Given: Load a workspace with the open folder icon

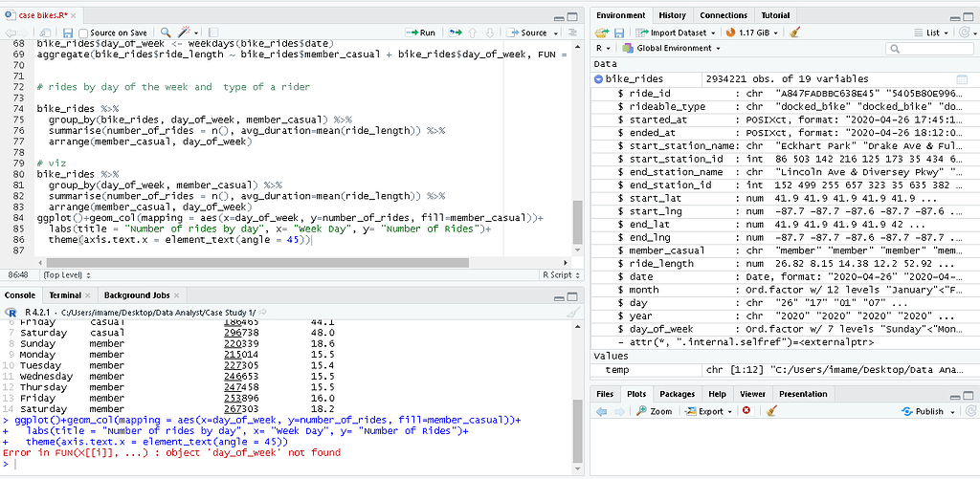Looking at the screenshot, I should (602, 33).
